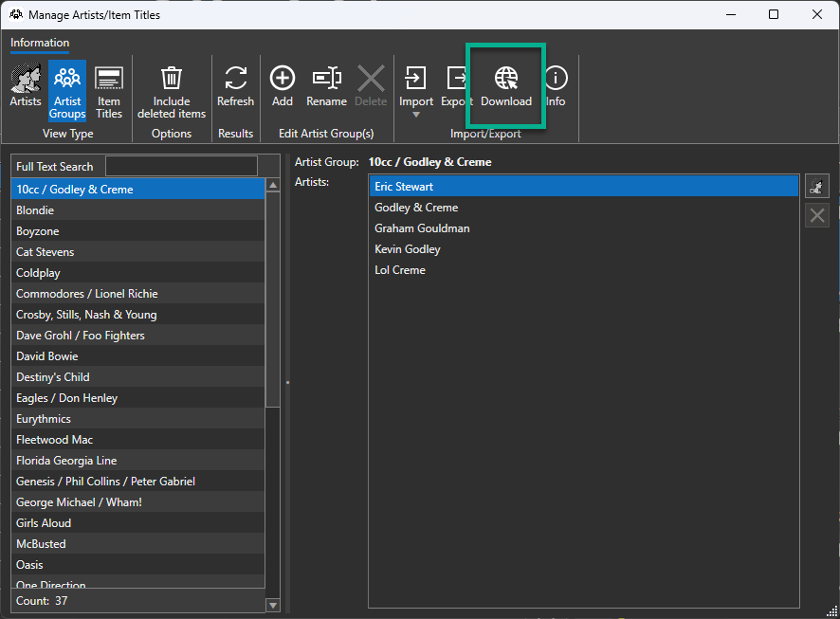Click the add artist icon beside Artists list

[x=817, y=187]
